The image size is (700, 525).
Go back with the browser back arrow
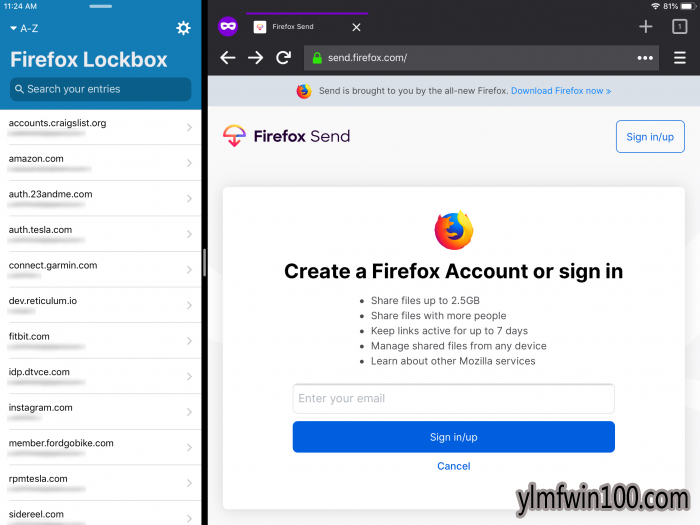coord(228,58)
